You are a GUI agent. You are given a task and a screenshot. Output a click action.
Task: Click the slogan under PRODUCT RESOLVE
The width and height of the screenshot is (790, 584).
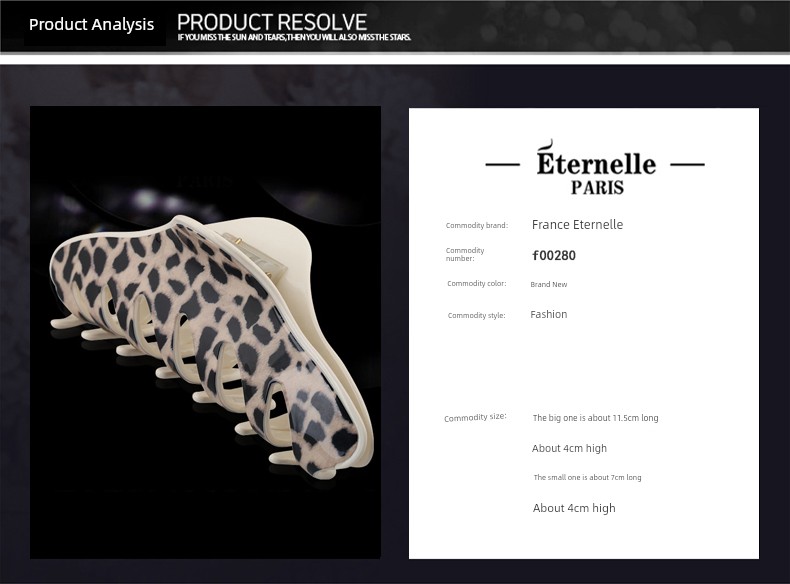tap(294, 37)
